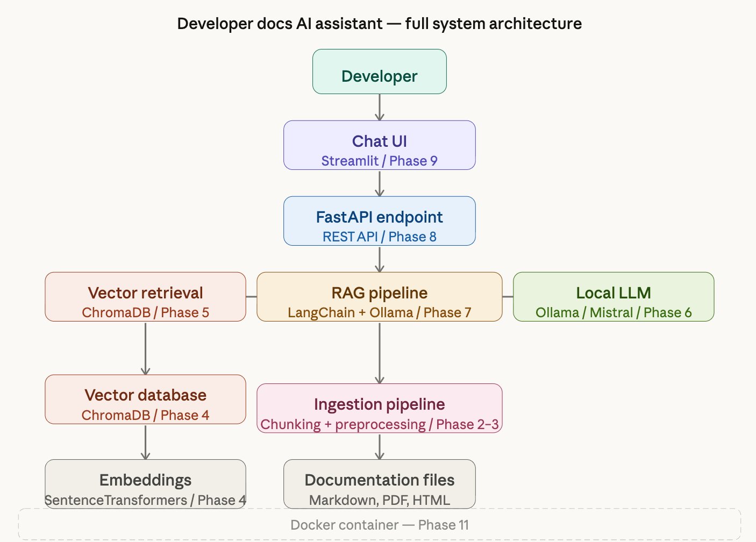Click the diagram title text
This screenshot has width=756, height=542.
click(x=379, y=24)
